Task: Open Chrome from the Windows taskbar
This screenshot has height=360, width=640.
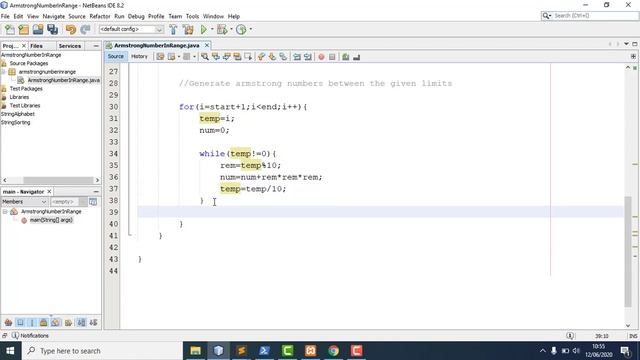Action: (x=333, y=351)
